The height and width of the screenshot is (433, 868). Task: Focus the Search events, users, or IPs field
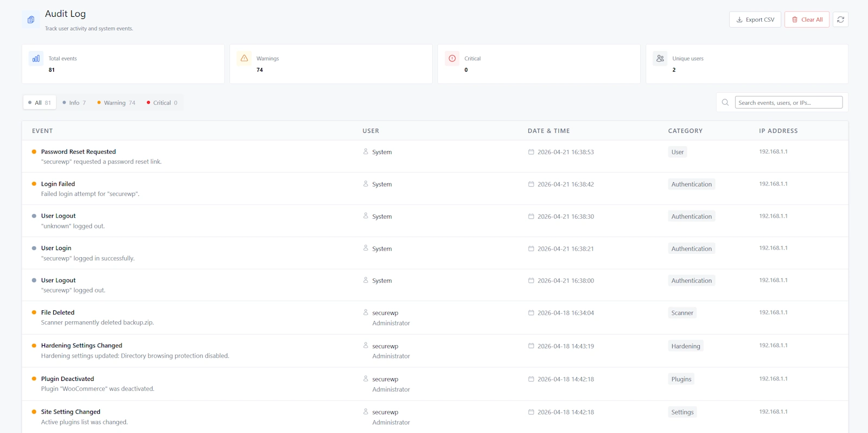pyautogui.click(x=789, y=103)
